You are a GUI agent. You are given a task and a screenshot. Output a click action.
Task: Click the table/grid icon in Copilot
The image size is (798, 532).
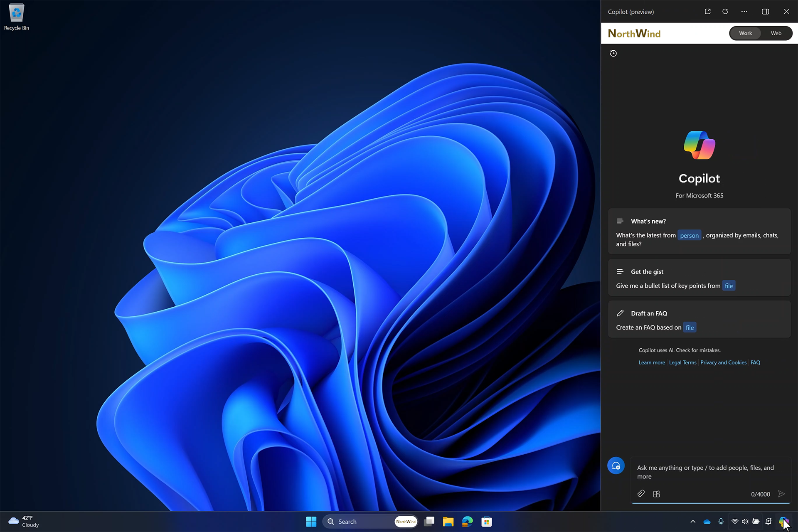coord(657,493)
